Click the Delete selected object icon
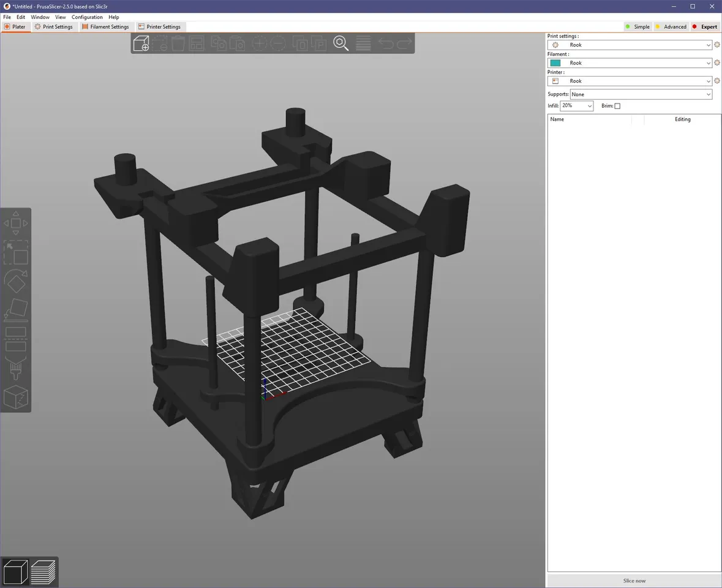722x588 pixels. [160, 43]
